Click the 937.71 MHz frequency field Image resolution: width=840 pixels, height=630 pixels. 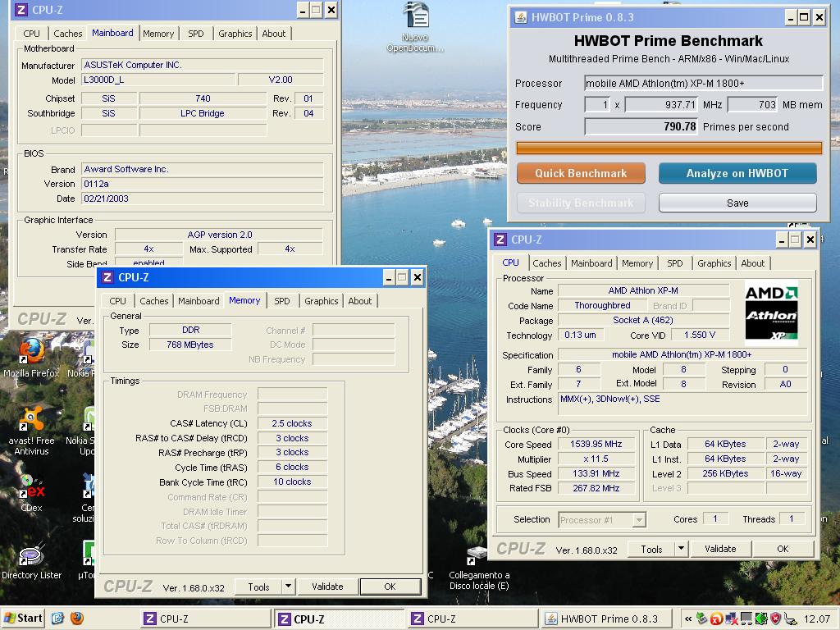(x=662, y=104)
